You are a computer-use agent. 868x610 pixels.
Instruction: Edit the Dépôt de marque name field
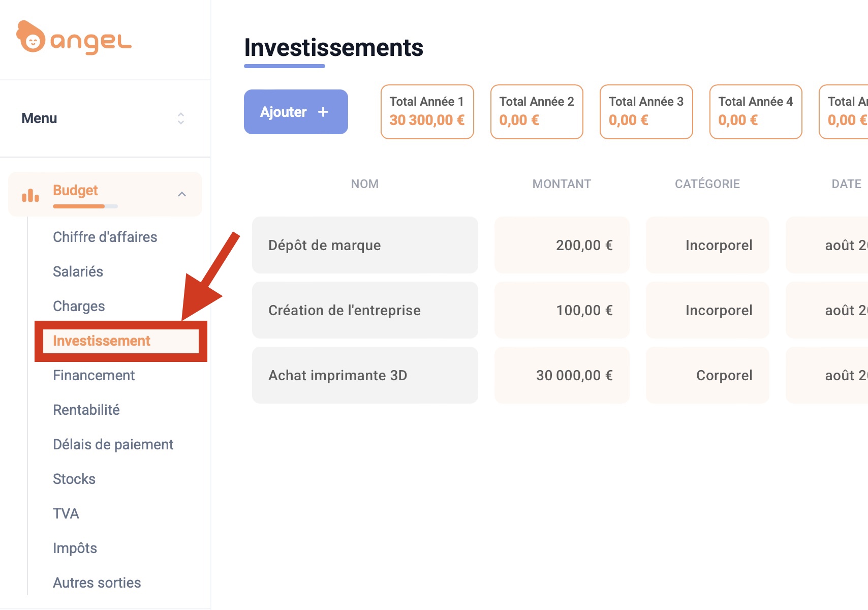[365, 245]
